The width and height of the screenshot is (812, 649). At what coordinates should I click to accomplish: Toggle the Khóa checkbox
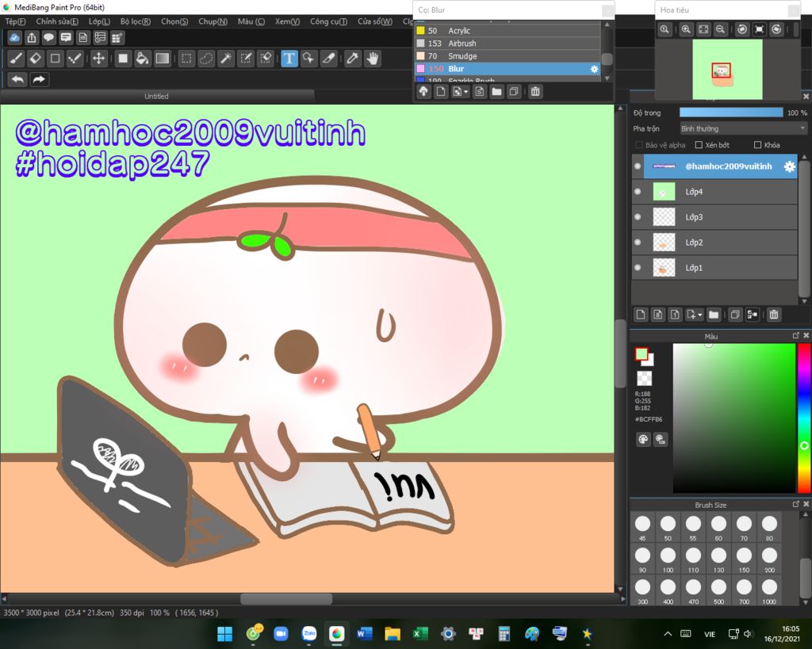(x=757, y=145)
